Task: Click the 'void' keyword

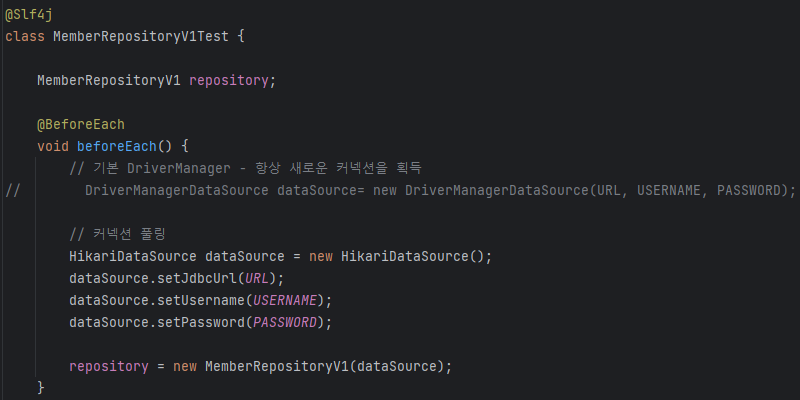Action: coord(53,146)
